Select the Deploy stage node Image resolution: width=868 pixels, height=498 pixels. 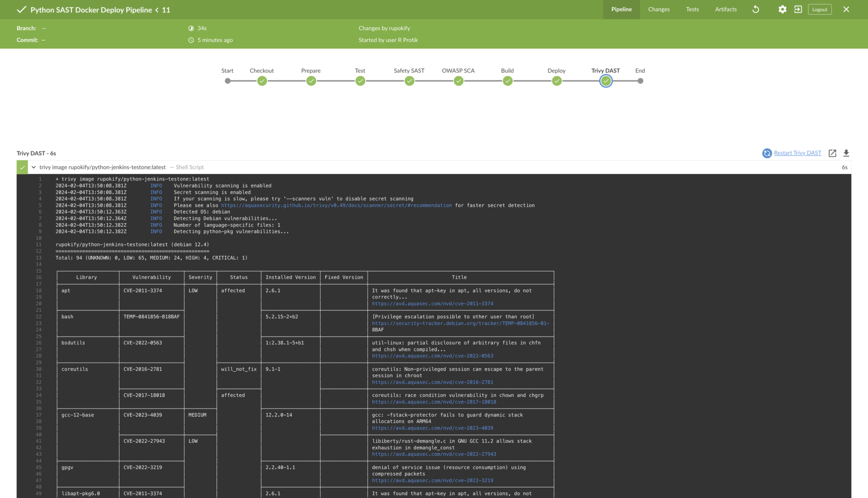[556, 81]
